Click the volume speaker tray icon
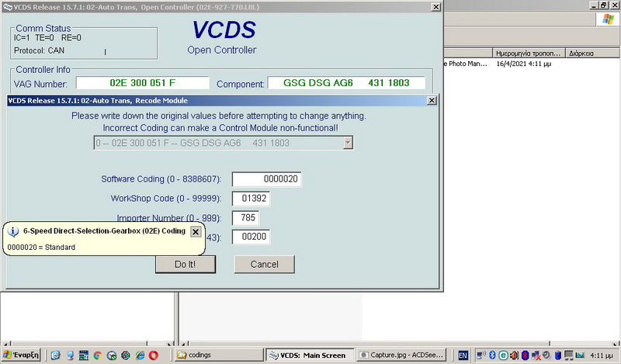 514,355
